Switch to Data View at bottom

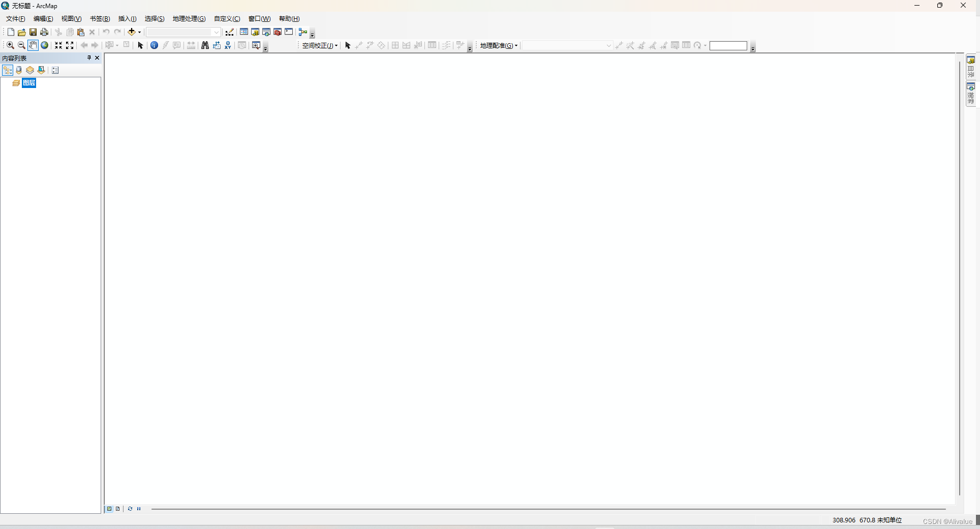109,509
